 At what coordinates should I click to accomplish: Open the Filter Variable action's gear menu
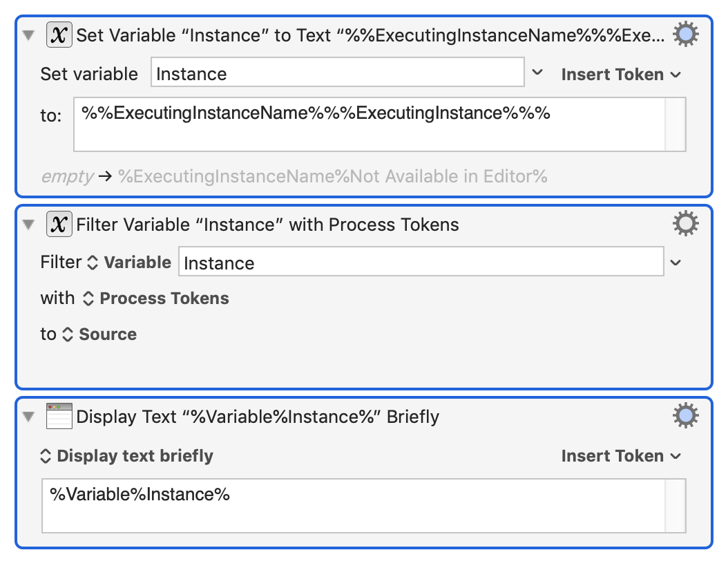685,224
